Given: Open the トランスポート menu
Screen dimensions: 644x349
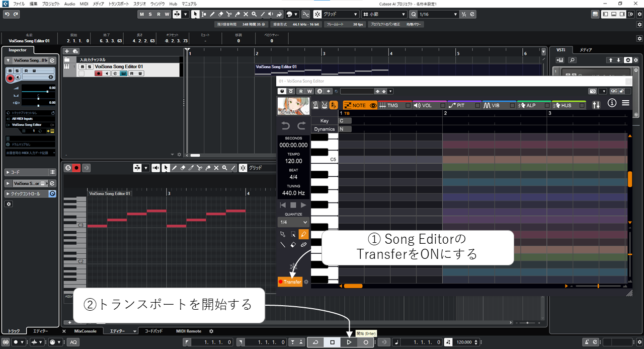Looking at the screenshot, I should 119,4.
